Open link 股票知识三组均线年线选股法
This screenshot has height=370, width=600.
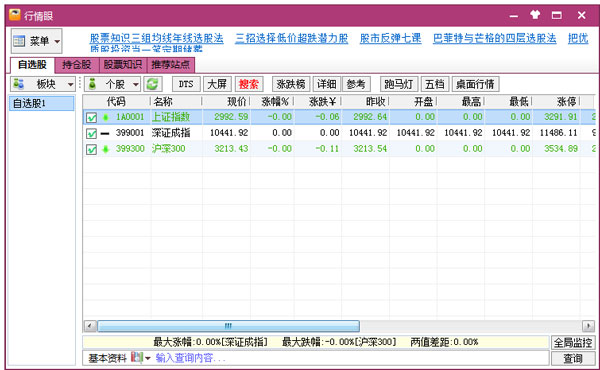[x=157, y=38]
